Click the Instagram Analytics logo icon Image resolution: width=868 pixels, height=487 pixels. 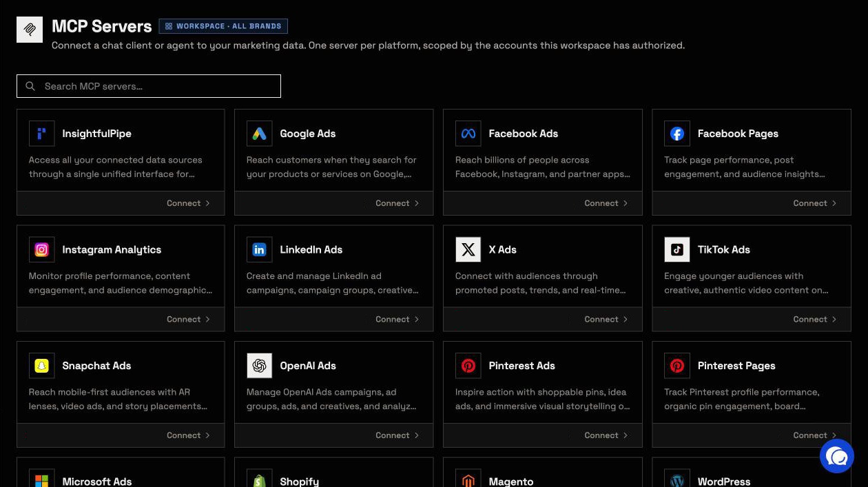tap(41, 249)
